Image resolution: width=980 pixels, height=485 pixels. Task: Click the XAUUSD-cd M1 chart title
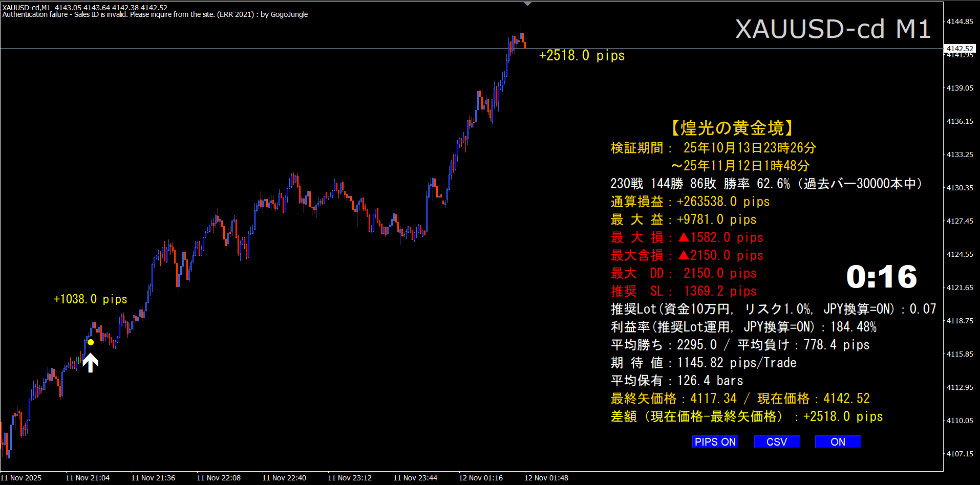coord(833,29)
